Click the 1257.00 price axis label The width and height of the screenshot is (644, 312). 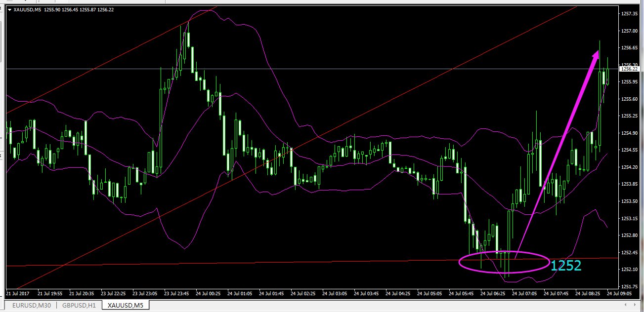point(629,31)
